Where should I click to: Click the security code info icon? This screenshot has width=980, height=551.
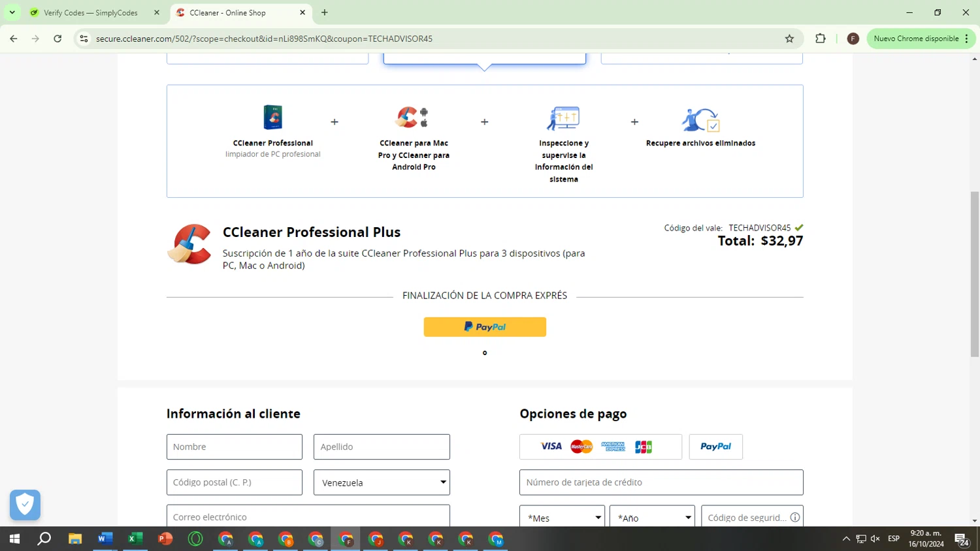pos(795,517)
